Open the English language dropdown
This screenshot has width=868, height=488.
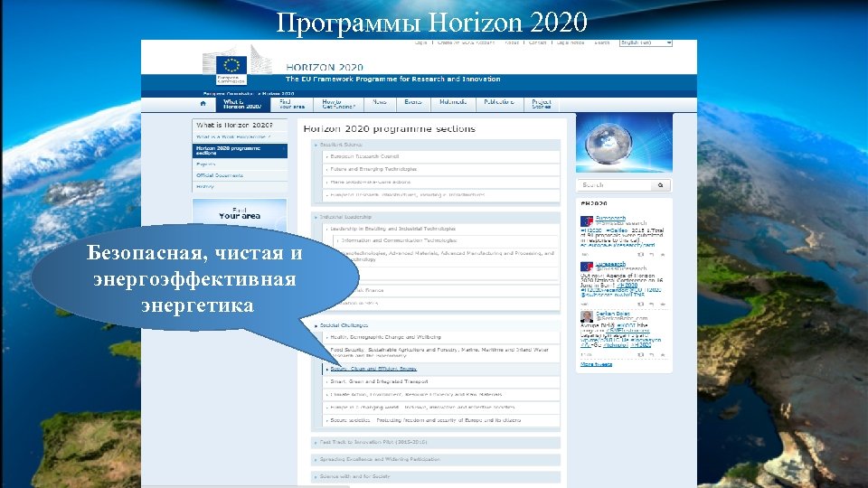point(646,42)
